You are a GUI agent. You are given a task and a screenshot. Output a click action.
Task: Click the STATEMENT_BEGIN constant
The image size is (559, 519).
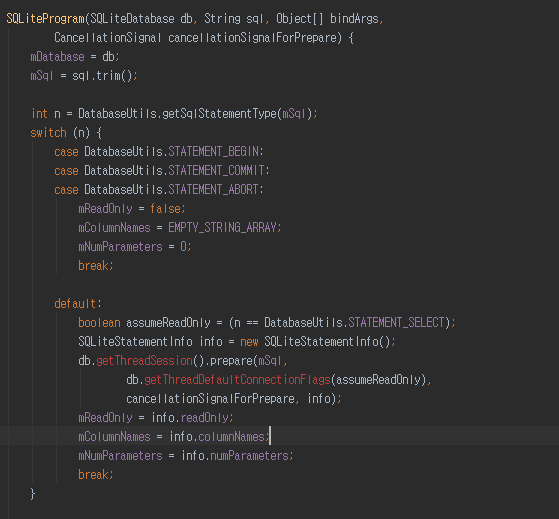tap(214, 151)
